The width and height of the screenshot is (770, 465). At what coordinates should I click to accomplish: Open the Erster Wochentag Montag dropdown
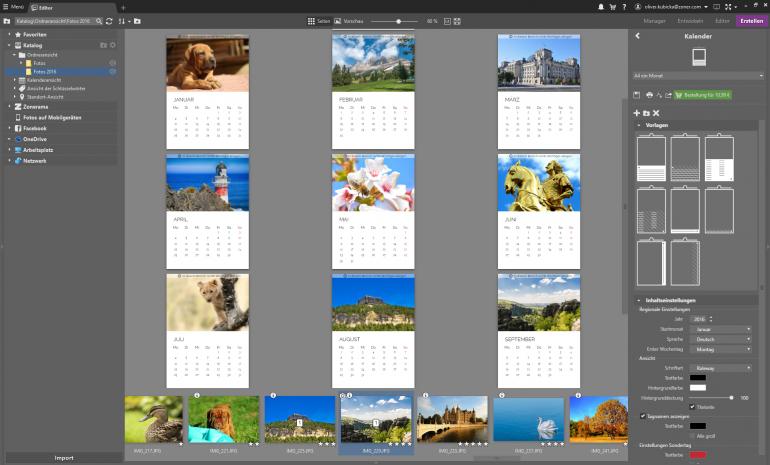(x=721, y=349)
